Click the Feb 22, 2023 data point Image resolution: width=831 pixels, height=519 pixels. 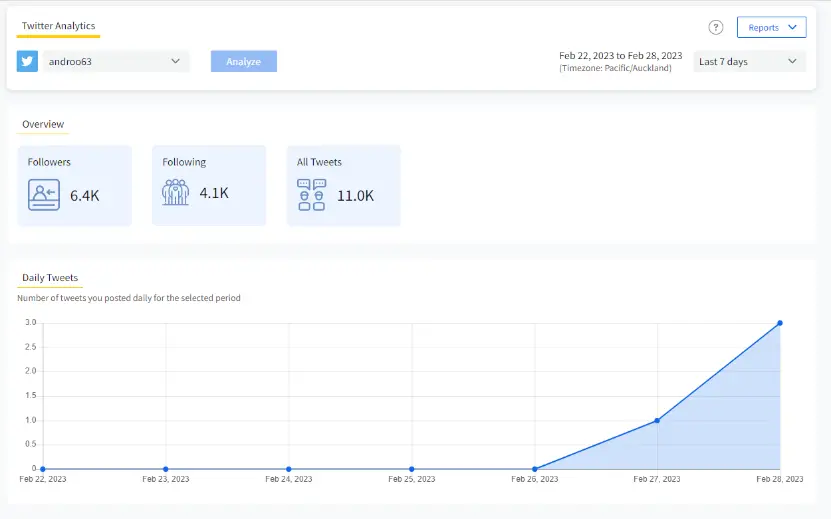click(42, 468)
